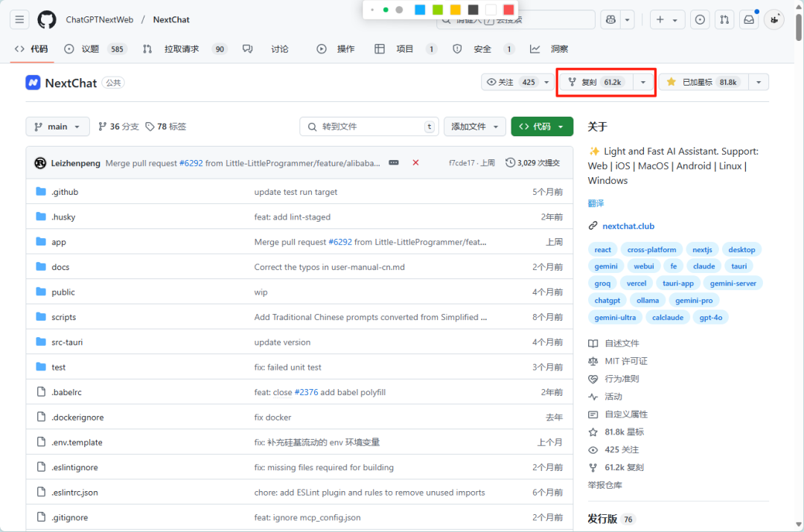Open the hamburger navigation menu
The image size is (804, 532).
point(19,19)
